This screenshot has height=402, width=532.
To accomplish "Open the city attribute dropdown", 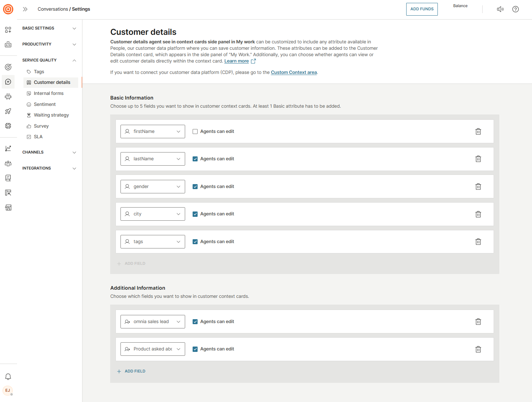I will (x=152, y=214).
